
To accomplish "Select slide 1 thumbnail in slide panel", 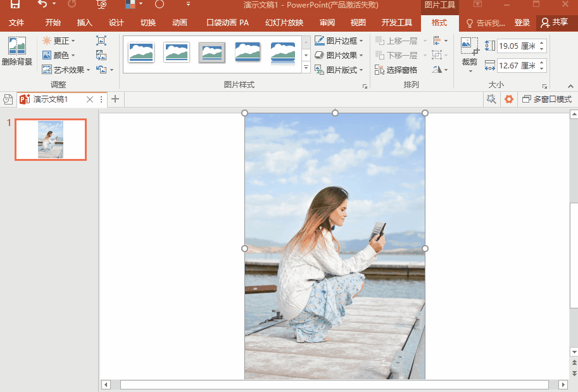I will (51, 140).
